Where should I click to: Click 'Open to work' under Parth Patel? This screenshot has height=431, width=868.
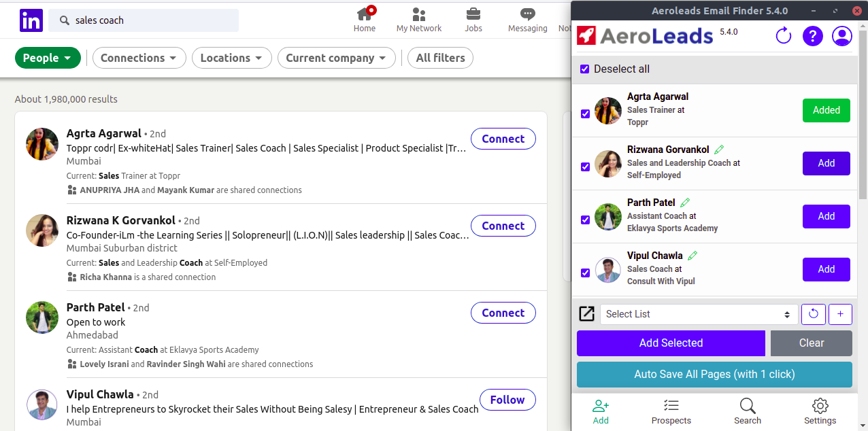point(96,322)
